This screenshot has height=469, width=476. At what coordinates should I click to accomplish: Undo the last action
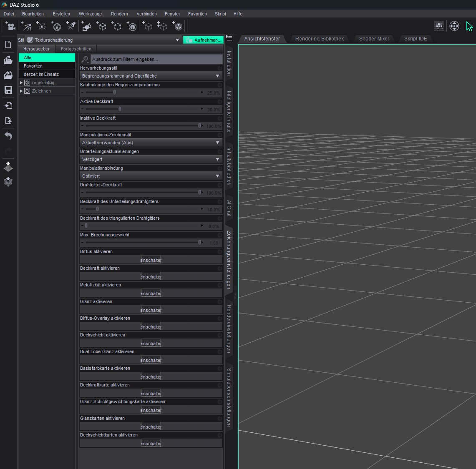(8, 135)
